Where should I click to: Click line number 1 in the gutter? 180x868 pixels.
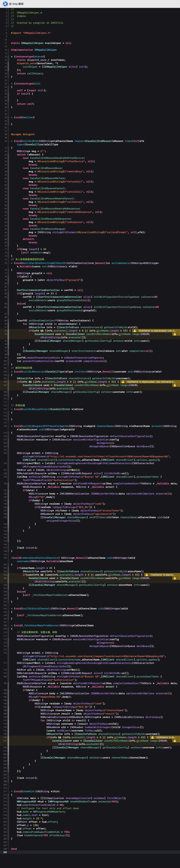[x=6, y=9]
